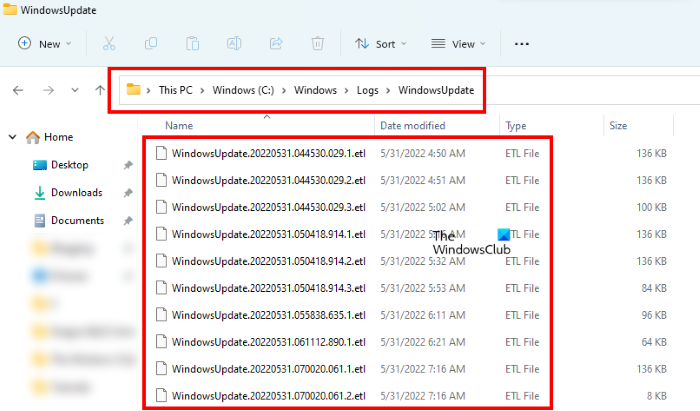700x411 pixels.
Task: Click the Delete trash can icon
Action: pos(317,44)
